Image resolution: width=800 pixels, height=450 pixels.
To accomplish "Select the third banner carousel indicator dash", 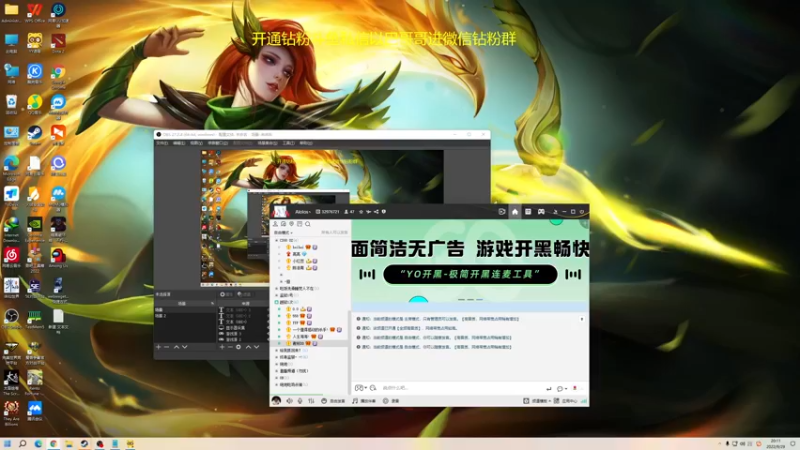I will click(480, 299).
